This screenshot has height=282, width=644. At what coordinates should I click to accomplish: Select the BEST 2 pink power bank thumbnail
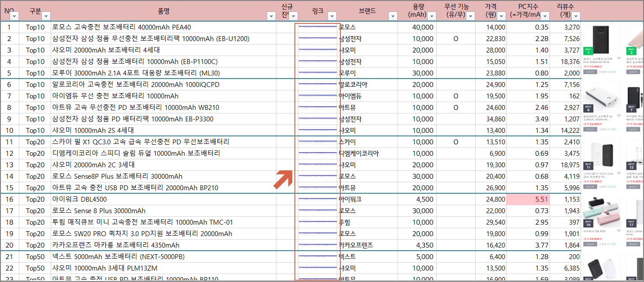point(635,40)
